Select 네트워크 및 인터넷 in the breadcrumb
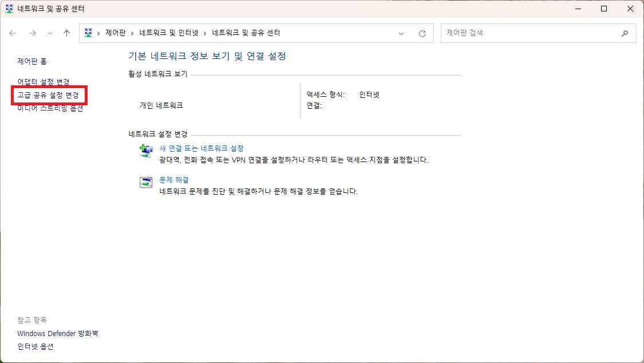 coord(169,33)
